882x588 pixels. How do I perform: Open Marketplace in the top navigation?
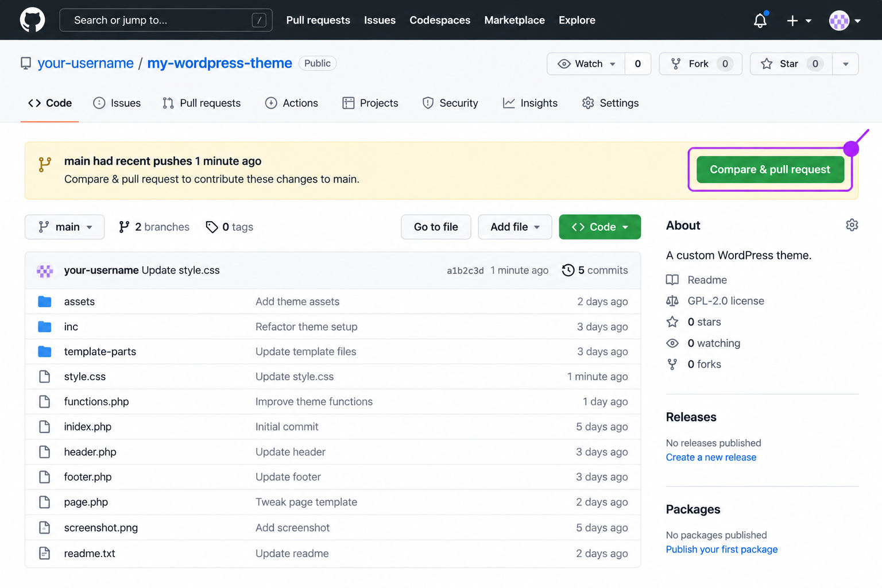514,20
